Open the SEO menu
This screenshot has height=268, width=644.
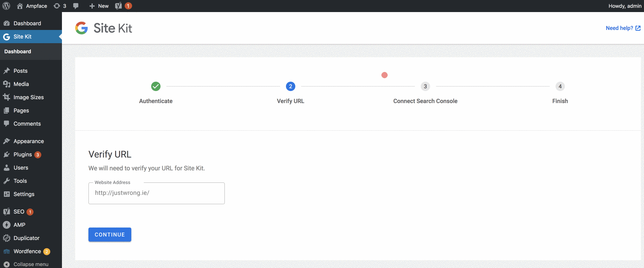coord(31,212)
